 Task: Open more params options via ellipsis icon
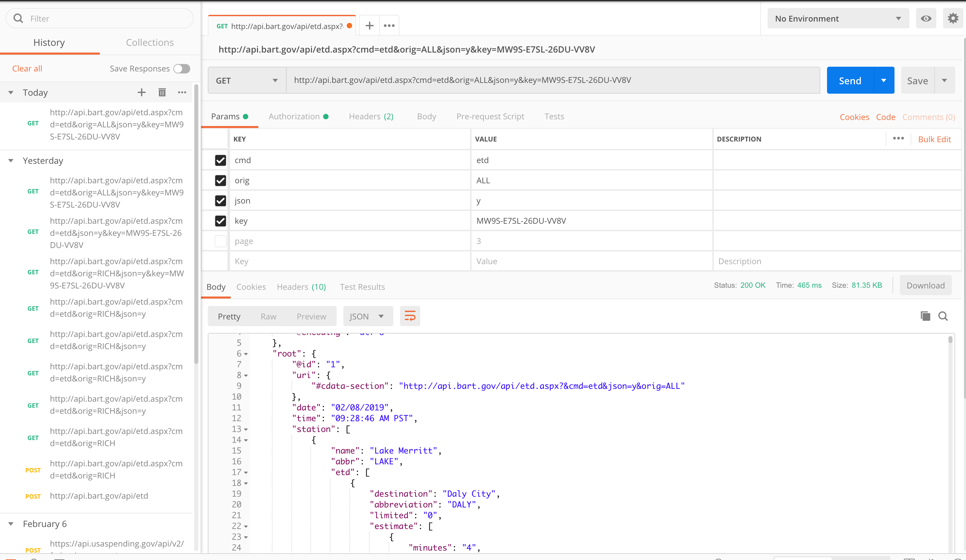tap(899, 138)
